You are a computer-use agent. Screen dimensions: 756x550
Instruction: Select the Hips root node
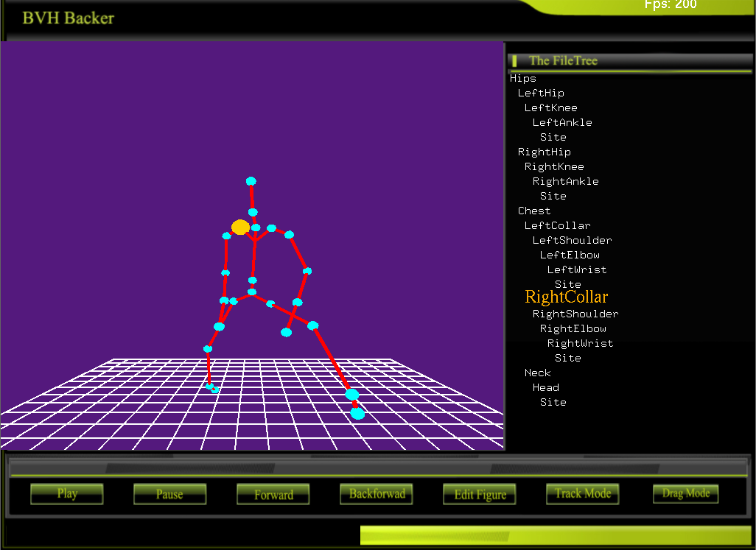tap(523, 79)
